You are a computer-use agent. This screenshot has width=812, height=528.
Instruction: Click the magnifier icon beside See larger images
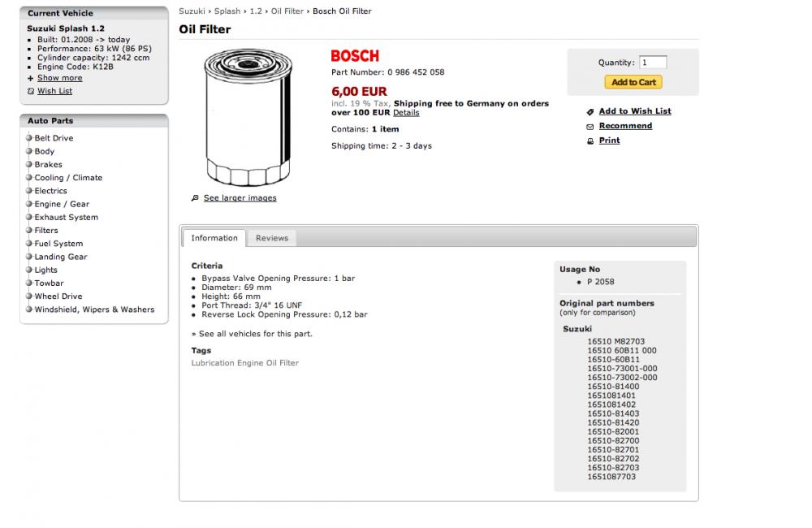(195, 198)
